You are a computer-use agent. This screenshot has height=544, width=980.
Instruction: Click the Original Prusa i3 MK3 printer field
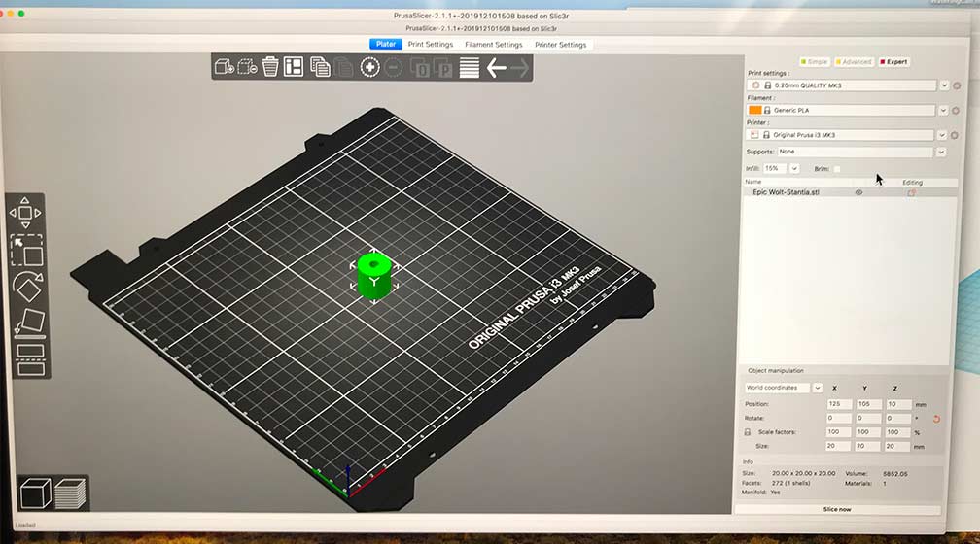(840, 136)
